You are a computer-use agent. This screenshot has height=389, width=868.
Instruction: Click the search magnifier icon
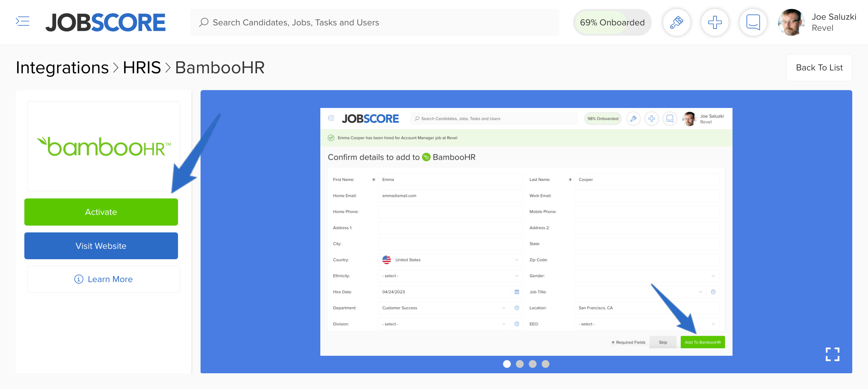(204, 22)
